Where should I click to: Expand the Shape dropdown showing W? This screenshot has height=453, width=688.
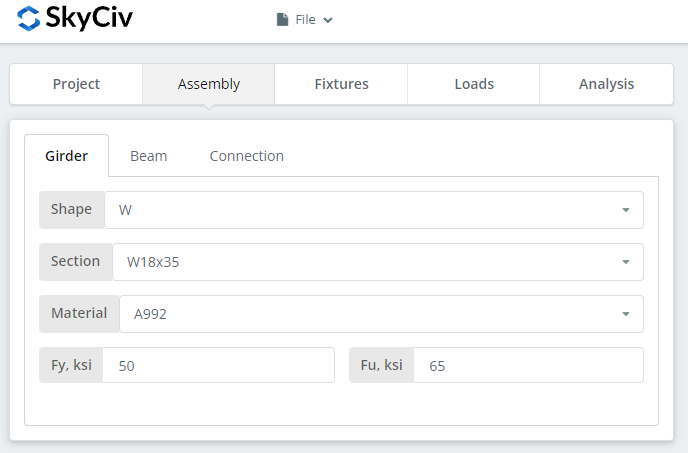click(374, 210)
